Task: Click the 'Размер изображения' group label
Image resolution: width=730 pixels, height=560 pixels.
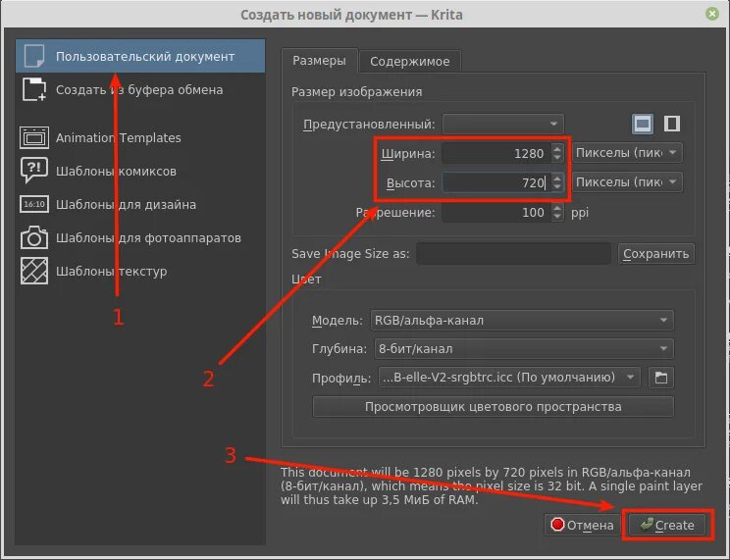Action: pos(356,92)
